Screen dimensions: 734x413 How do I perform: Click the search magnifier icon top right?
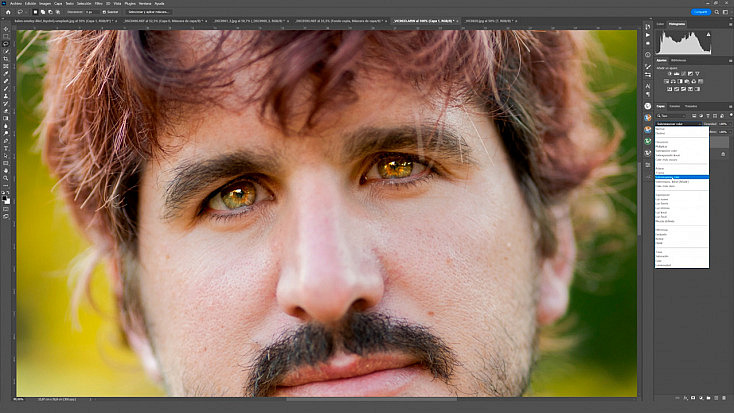click(x=717, y=12)
